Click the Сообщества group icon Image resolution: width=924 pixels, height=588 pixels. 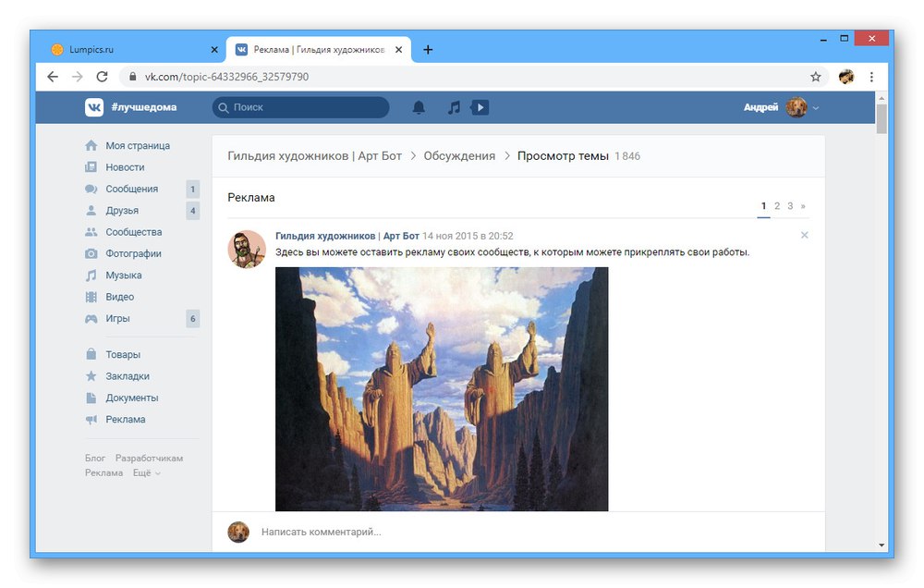[91, 232]
